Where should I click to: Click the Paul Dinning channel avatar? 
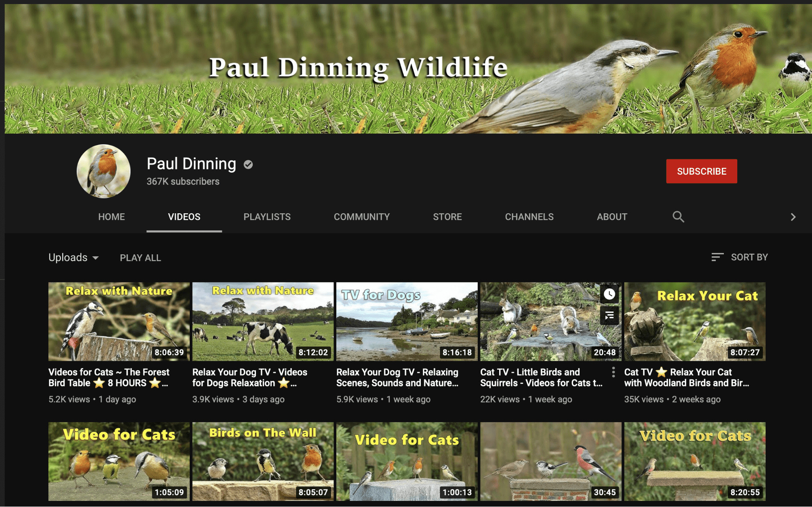104,172
